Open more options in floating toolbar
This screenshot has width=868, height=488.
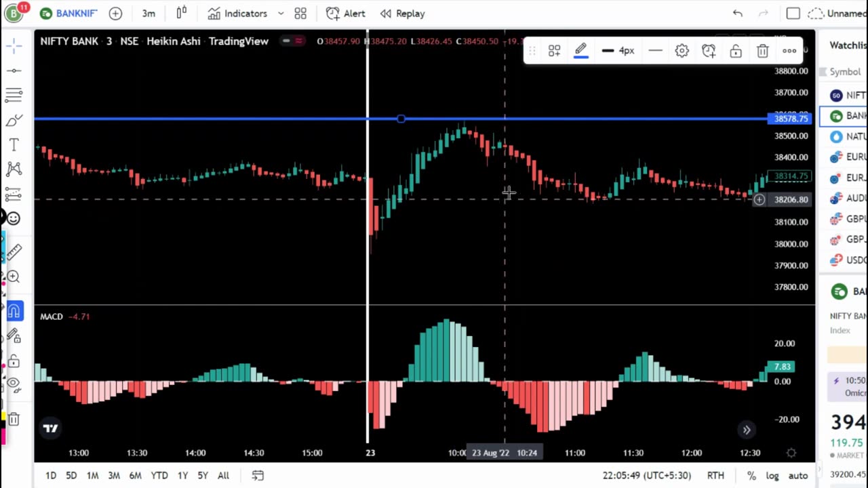(789, 51)
